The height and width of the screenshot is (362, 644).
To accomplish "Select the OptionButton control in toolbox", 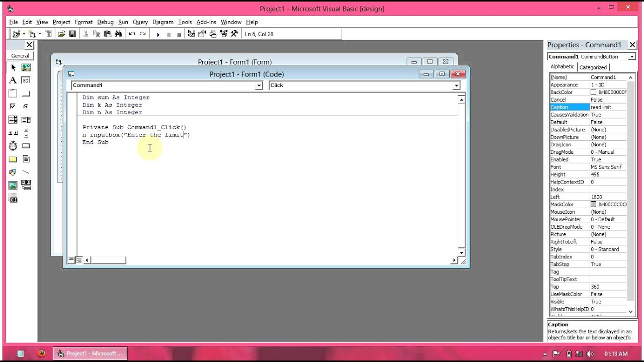I will tap(26, 107).
